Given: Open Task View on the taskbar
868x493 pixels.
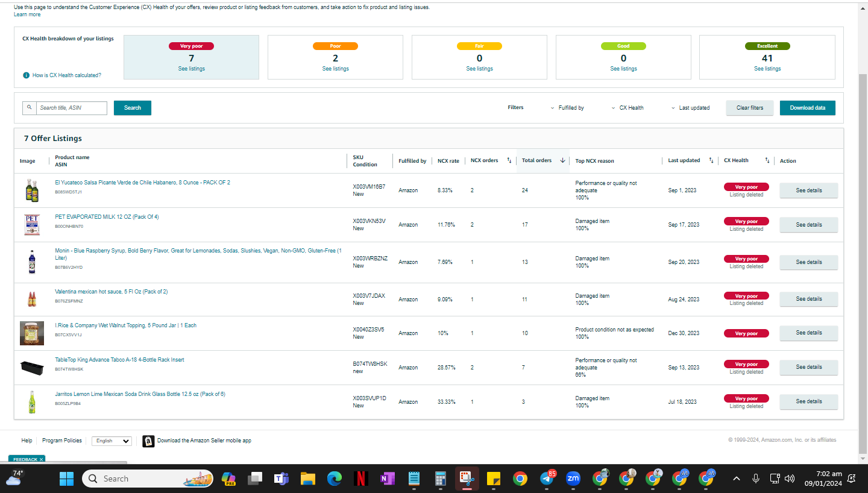Looking at the screenshot, I should pos(255,479).
